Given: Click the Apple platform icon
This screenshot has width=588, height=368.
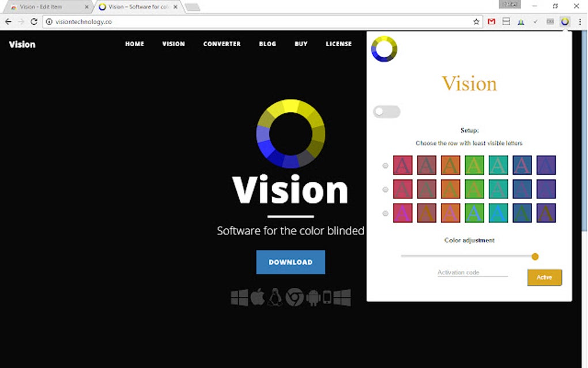Looking at the screenshot, I should (258, 298).
